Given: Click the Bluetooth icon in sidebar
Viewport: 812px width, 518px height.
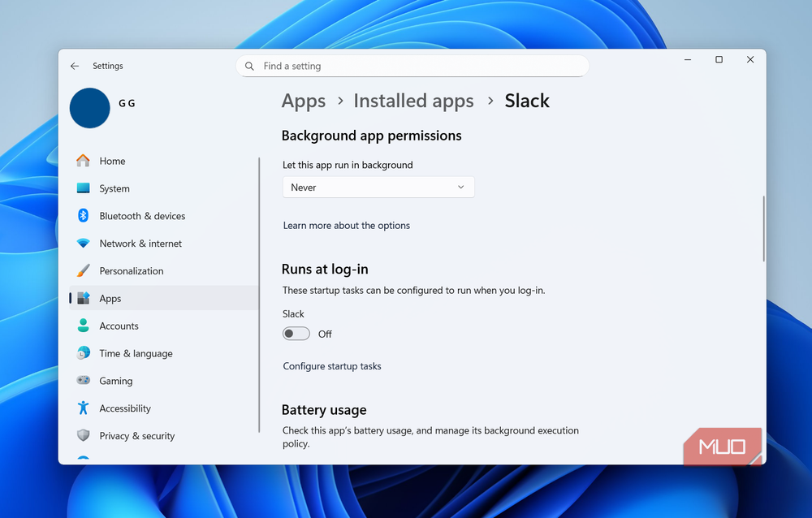Looking at the screenshot, I should coord(83,215).
